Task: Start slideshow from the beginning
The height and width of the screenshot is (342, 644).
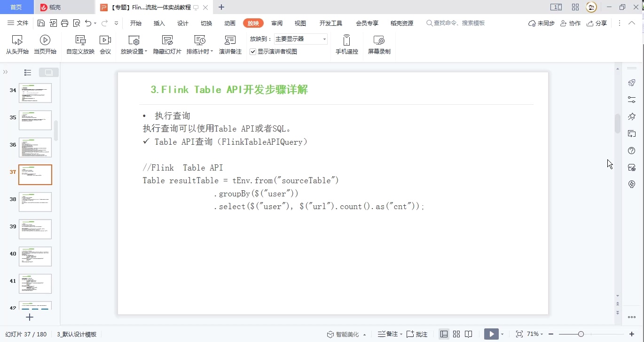Action: click(x=17, y=45)
